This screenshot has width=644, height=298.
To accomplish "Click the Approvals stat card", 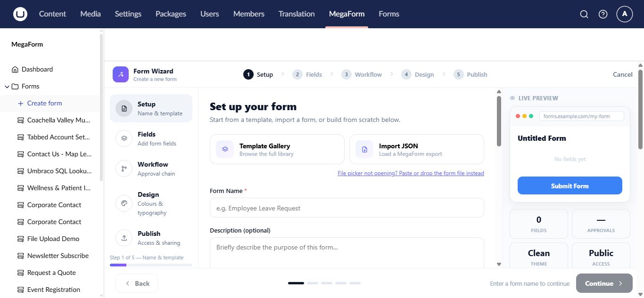I will 601,224.
